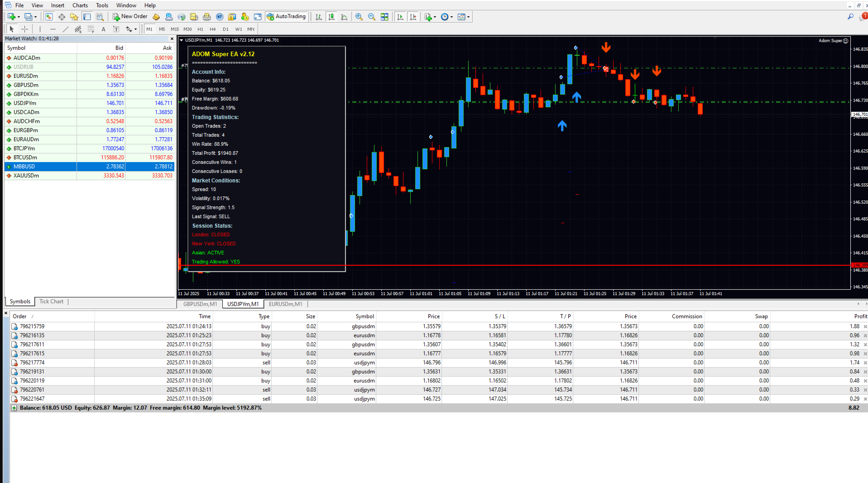Toggle chart Auto Scroll

(x=400, y=17)
